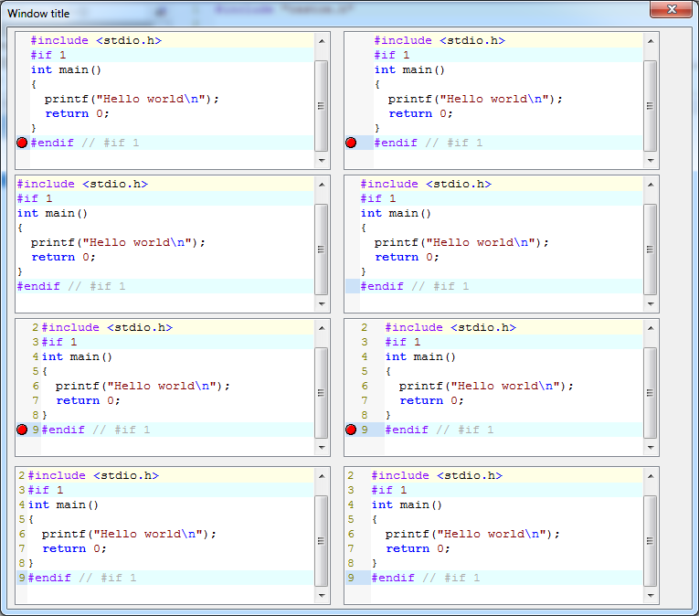Remove the breakpoint in the top-right editor
The width and height of the screenshot is (699, 616).
coord(351,143)
